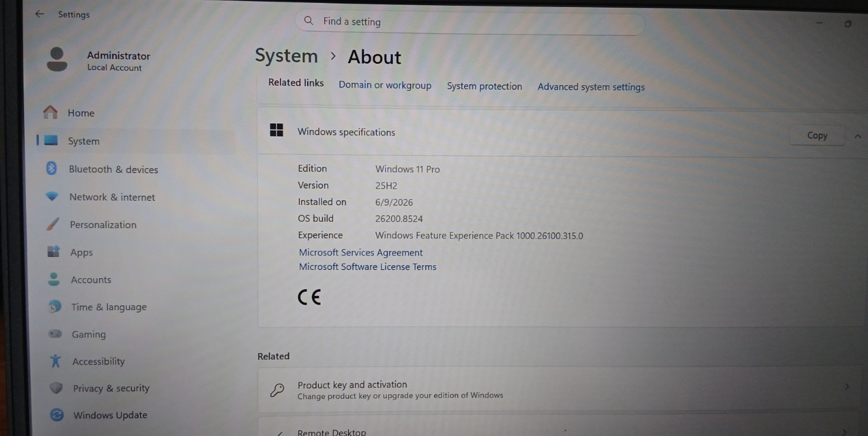The height and width of the screenshot is (436, 868).
Task: Select Accounts in the sidebar
Action: click(91, 279)
